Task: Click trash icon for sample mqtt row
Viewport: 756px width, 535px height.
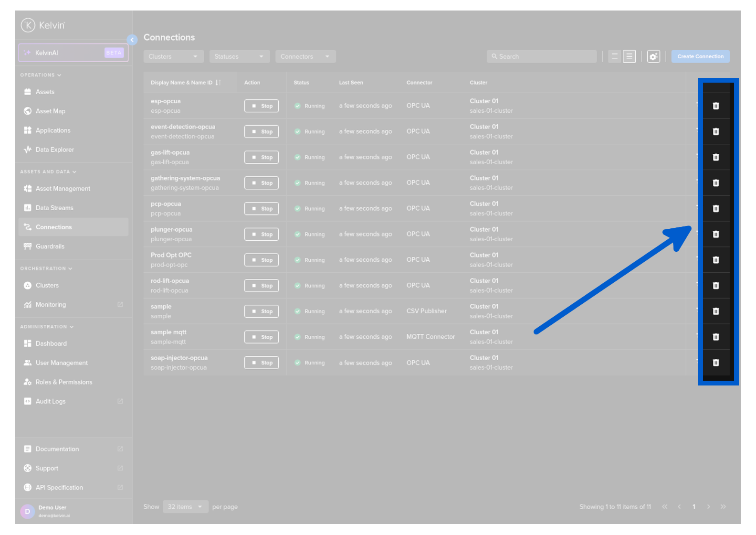Action: (715, 337)
